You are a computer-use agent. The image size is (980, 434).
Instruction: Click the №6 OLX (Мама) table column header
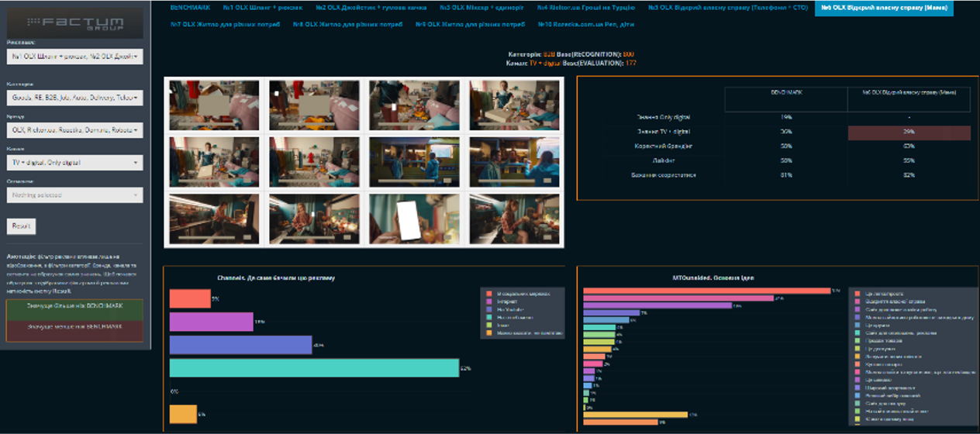pos(908,99)
